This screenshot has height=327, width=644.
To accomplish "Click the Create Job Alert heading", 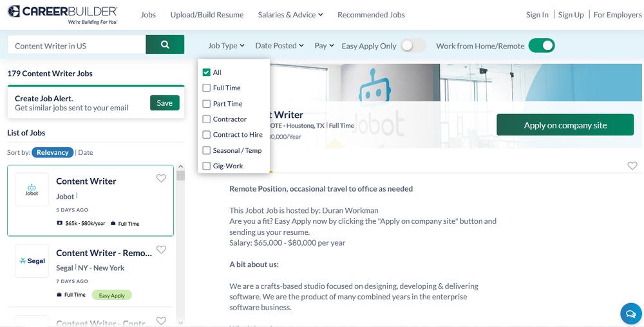I will click(44, 98).
